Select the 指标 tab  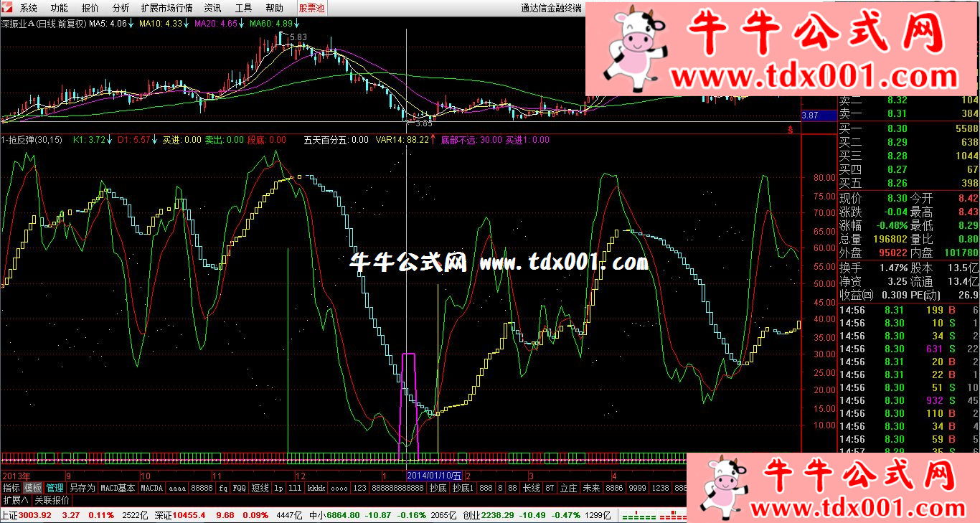[11, 488]
